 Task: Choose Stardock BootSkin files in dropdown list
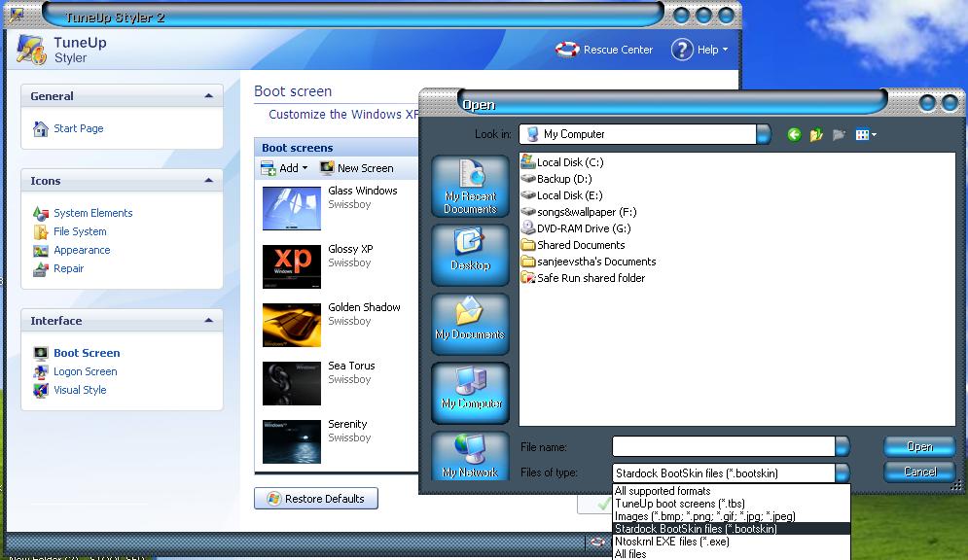(x=732, y=529)
